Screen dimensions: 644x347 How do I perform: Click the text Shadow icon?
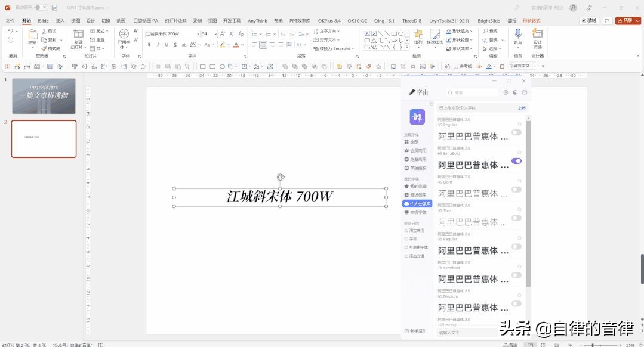[x=174, y=45]
